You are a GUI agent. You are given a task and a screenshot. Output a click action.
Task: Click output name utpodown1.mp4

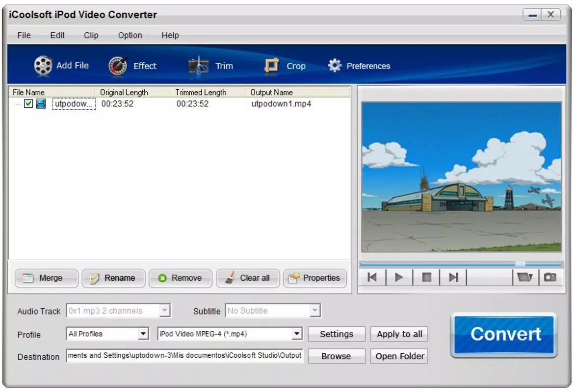coord(281,104)
